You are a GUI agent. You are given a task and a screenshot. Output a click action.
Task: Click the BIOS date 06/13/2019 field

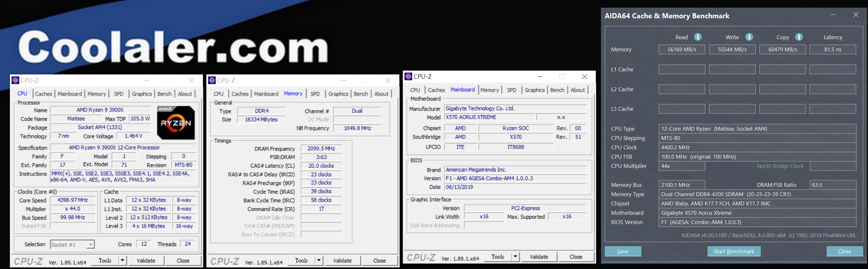(516, 187)
